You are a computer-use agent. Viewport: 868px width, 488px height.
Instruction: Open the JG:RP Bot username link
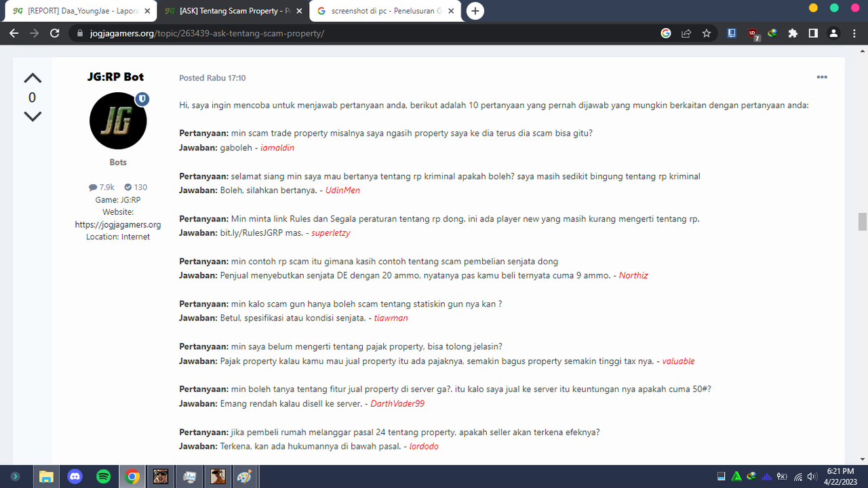(x=115, y=77)
